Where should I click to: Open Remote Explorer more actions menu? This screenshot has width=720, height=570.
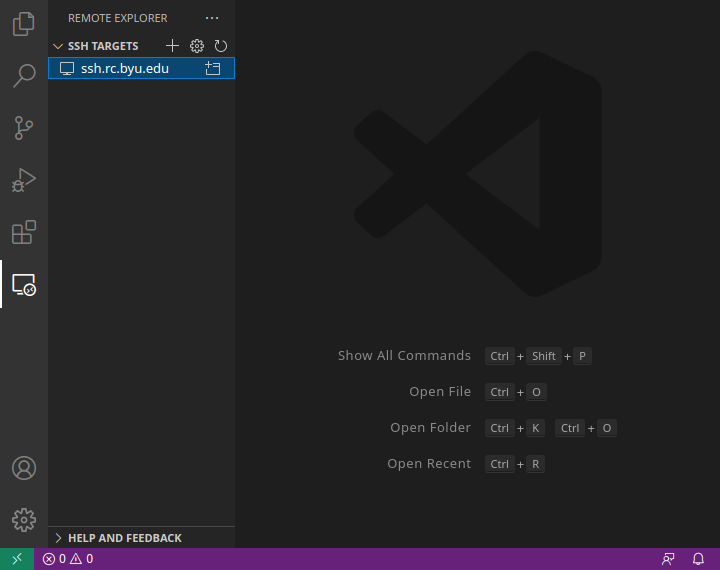pos(212,18)
